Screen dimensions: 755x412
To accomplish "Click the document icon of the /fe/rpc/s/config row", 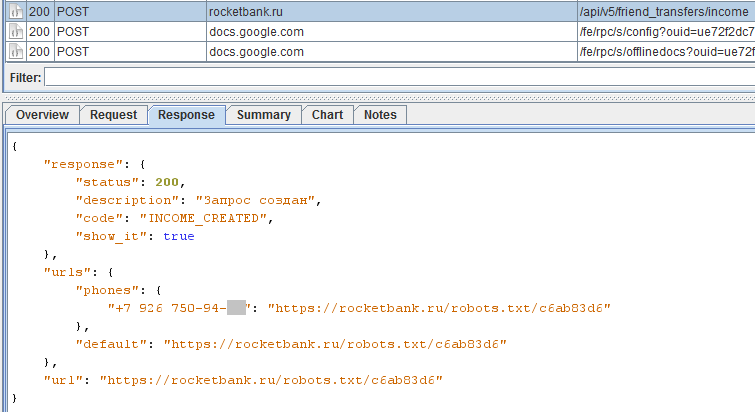I will tap(16, 32).
